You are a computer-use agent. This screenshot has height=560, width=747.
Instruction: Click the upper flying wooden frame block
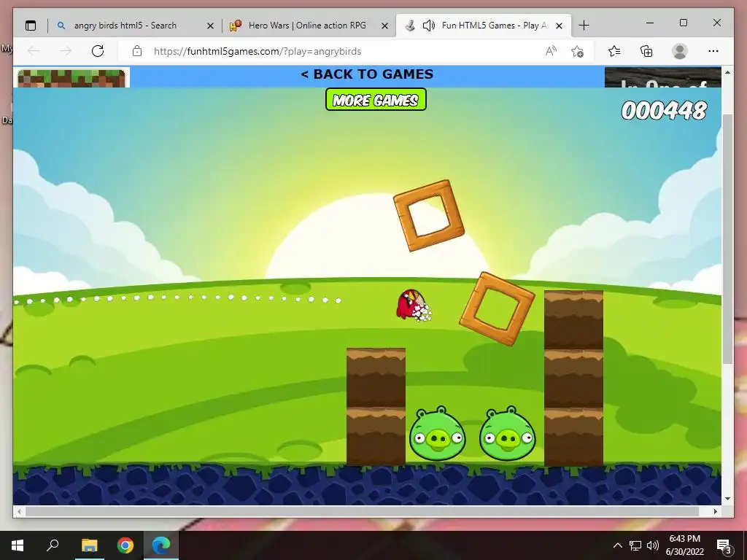pyautogui.click(x=429, y=215)
